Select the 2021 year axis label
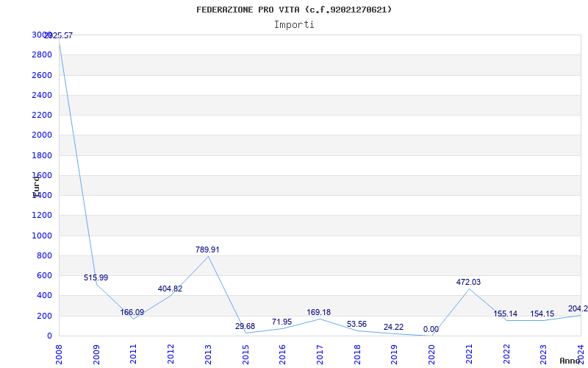Viewport: 588px width, 368px height. [469, 354]
